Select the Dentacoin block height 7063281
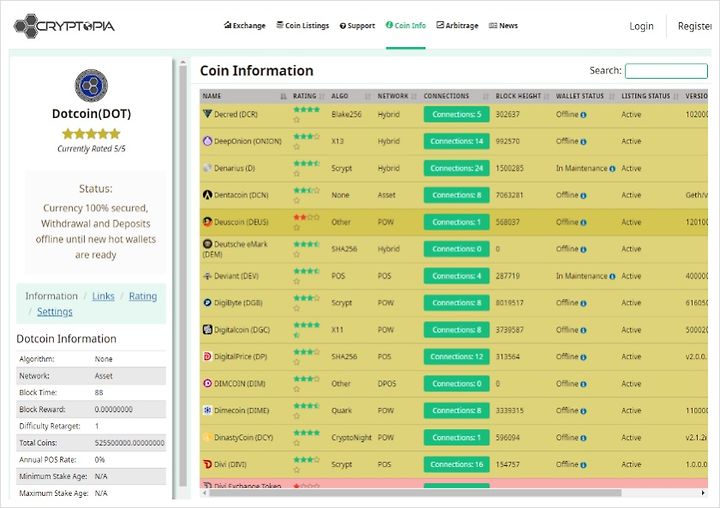 click(x=509, y=195)
